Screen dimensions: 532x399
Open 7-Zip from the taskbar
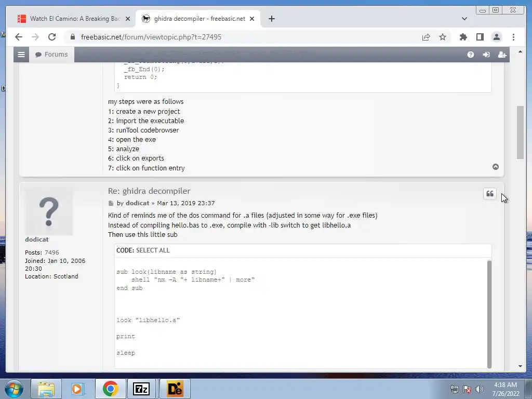(x=141, y=389)
